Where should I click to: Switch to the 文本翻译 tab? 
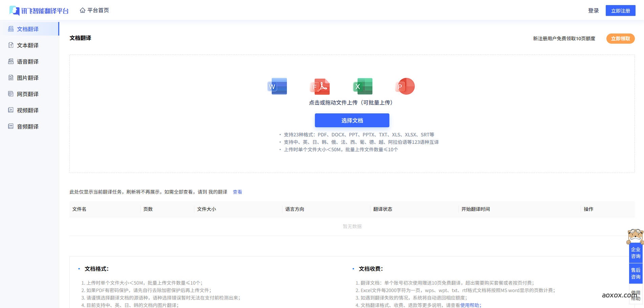27,45
